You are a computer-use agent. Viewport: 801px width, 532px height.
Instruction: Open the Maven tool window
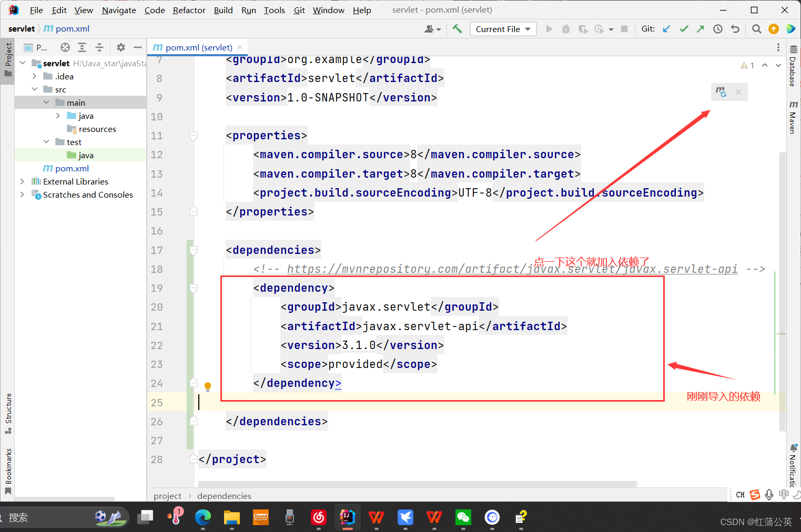(793, 117)
